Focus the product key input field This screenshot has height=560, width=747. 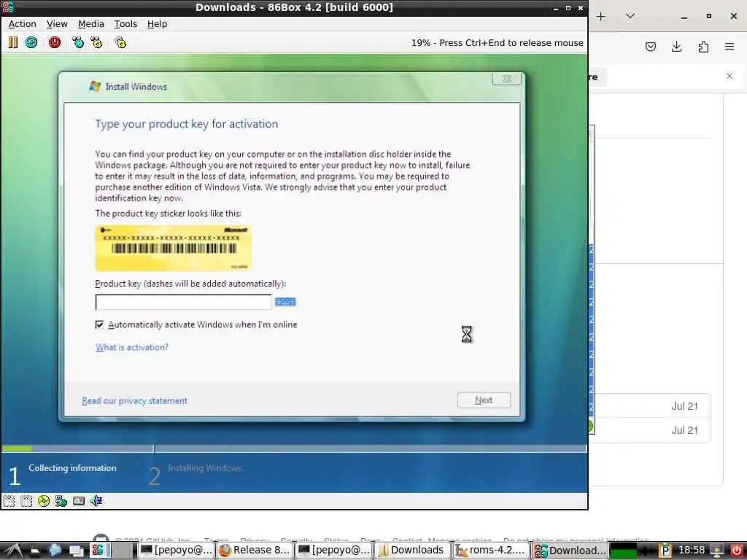(183, 302)
